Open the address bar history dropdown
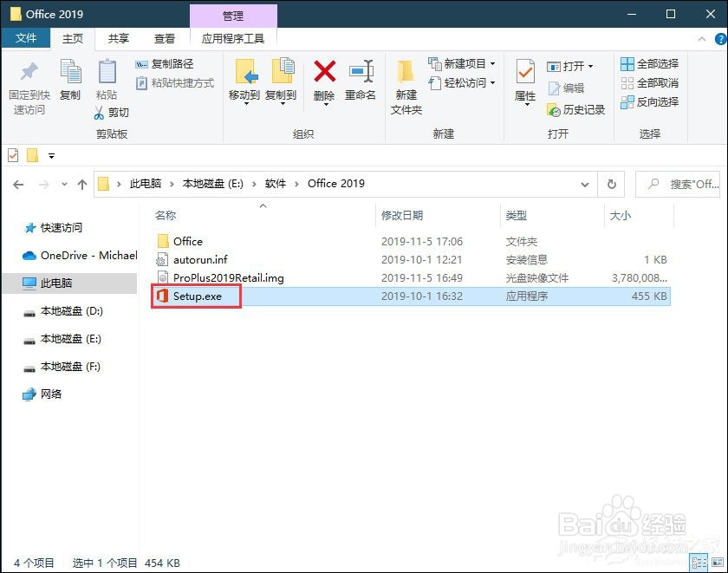This screenshot has height=573, width=728. click(586, 183)
